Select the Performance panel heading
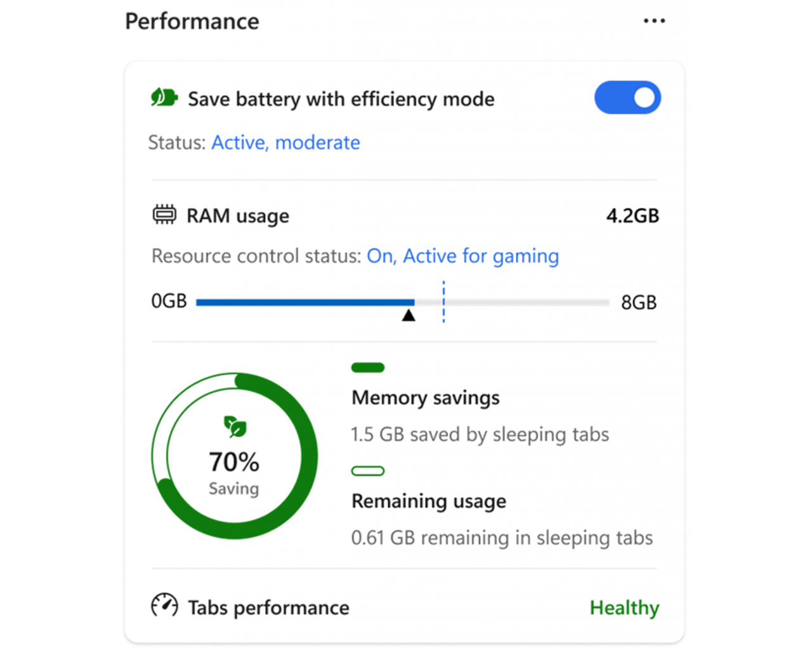The width and height of the screenshot is (812, 650). (x=192, y=21)
